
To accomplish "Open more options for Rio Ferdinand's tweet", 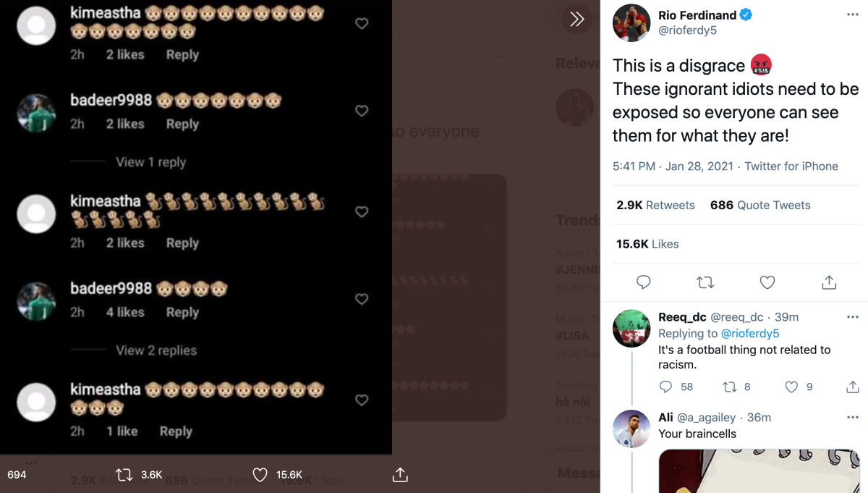I will [853, 15].
